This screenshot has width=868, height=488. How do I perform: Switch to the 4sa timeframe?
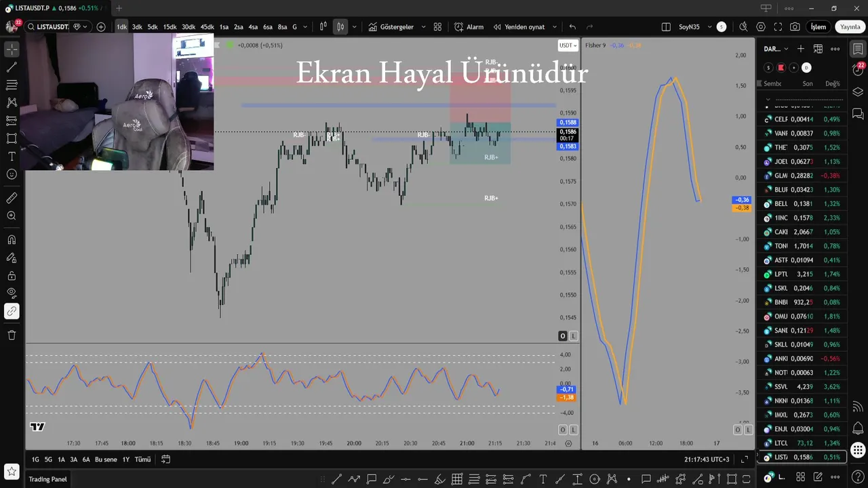point(253,27)
